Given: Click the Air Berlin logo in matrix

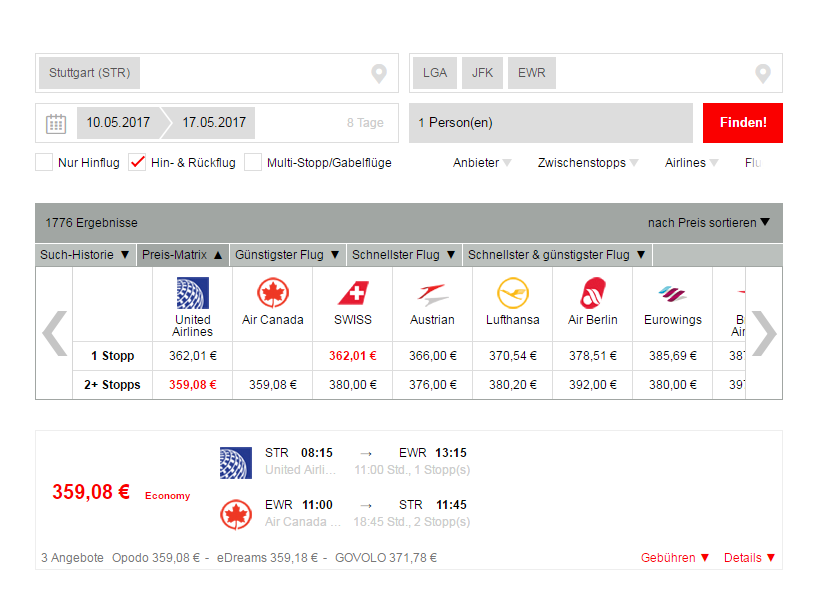Looking at the screenshot, I should (x=593, y=293).
